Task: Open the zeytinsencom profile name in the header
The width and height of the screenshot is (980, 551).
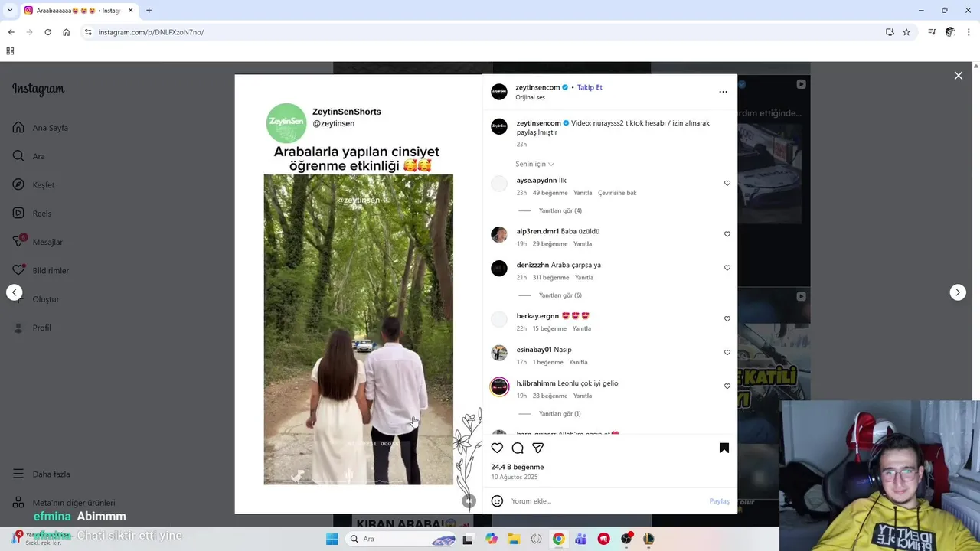Action: pyautogui.click(x=537, y=87)
